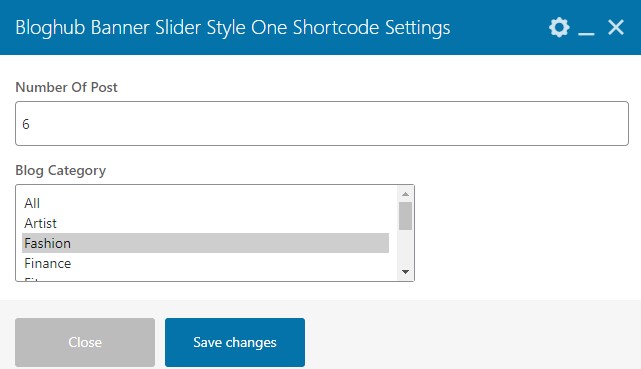Viewport: 641px width, 369px height.
Task: Open the gear settings icon in header
Action: pyautogui.click(x=559, y=27)
